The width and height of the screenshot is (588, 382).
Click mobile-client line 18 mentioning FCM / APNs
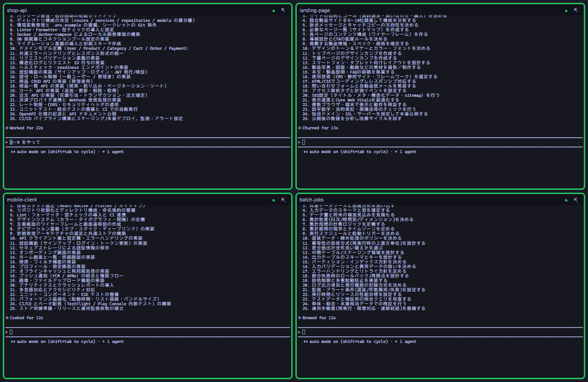(67, 276)
